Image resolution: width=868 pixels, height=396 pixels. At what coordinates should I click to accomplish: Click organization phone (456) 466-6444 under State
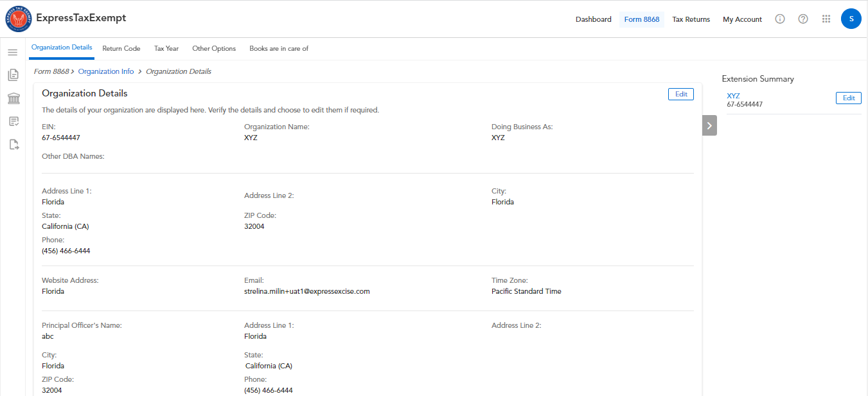coord(66,251)
